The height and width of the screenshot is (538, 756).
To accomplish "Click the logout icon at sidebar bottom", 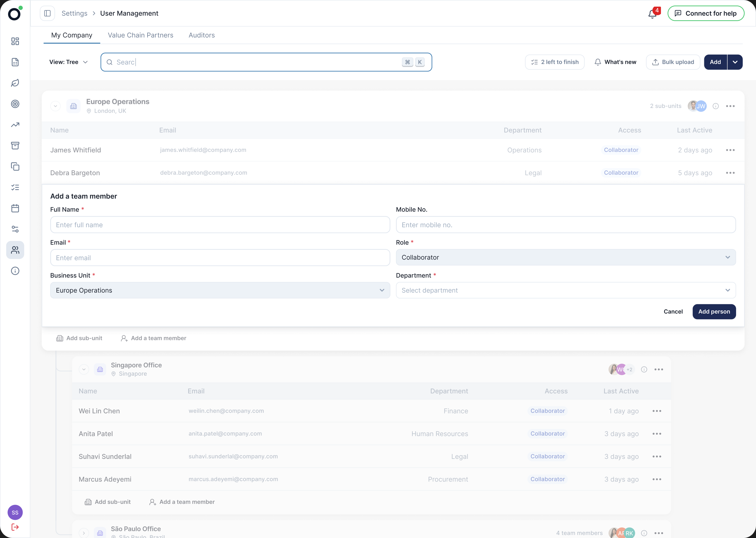I will (15, 527).
